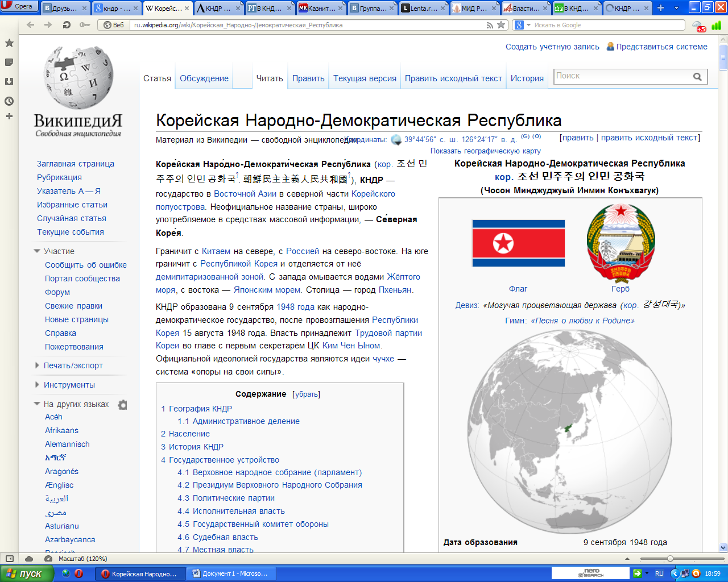This screenshot has width=728, height=582.
Task: Click the Opera icon in quick launch
Action: pos(78,573)
